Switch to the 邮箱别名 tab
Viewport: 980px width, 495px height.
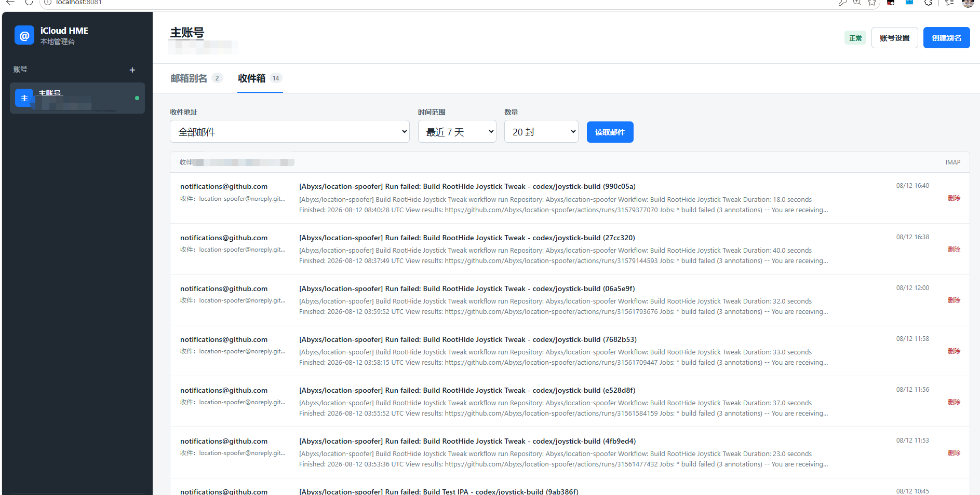196,78
